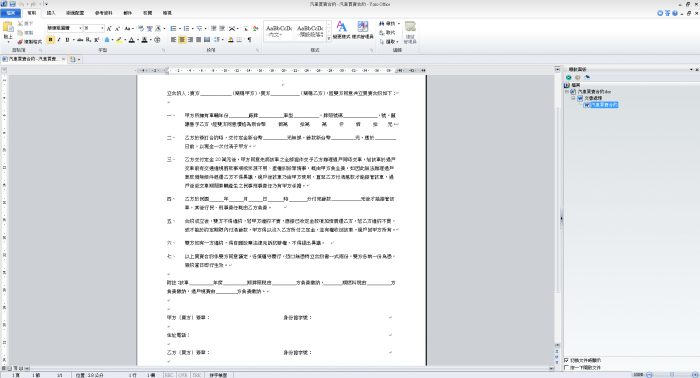This screenshot has width=700, height=378.
Task: Toggle the center alignment button
Action: (182, 40)
